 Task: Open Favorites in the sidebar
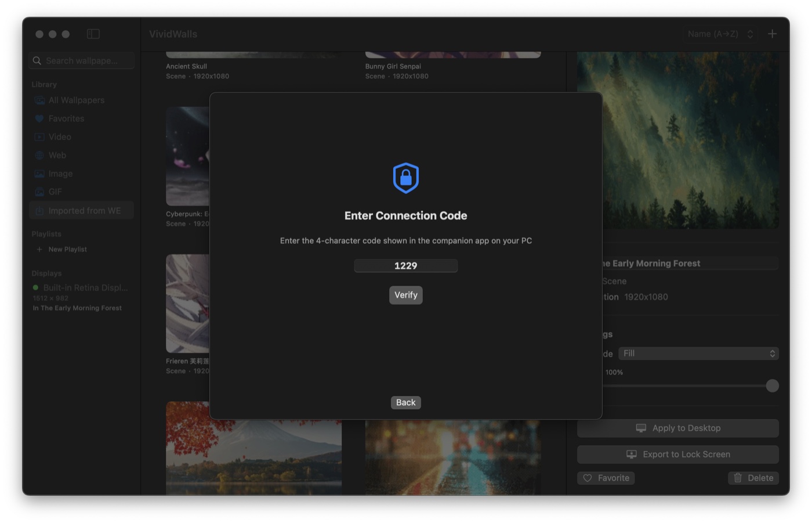pyautogui.click(x=81, y=118)
